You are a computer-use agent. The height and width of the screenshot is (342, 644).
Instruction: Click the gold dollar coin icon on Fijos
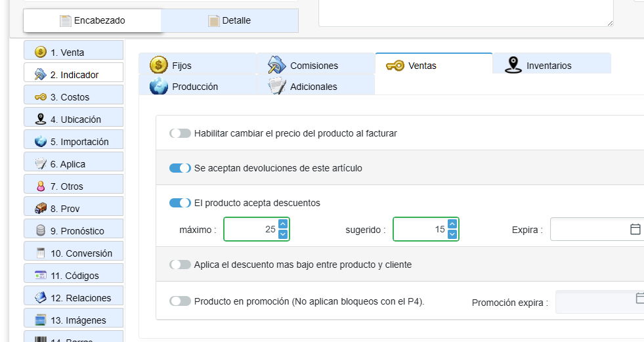tap(159, 65)
